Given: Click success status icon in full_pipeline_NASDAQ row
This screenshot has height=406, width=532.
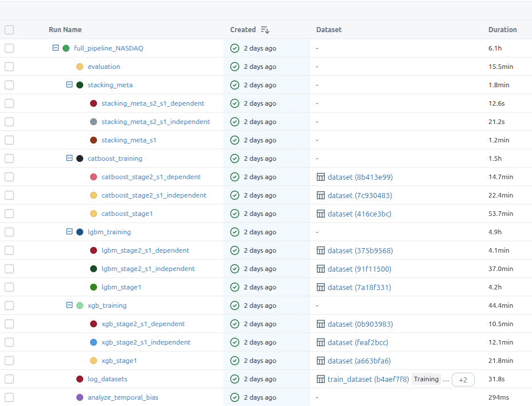Looking at the screenshot, I should click(235, 48).
